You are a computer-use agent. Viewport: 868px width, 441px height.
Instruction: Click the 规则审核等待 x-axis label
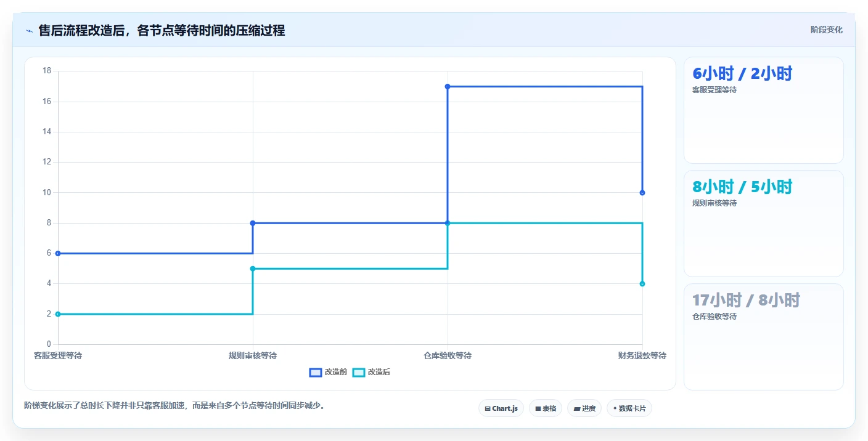click(x=253, y=355)
